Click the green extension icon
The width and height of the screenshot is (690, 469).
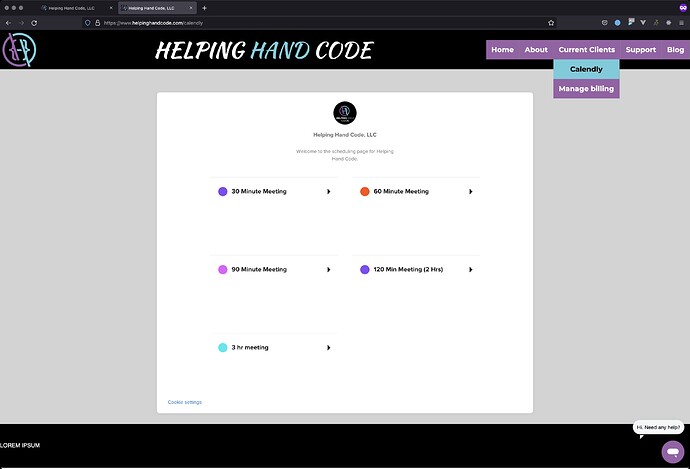656,22
